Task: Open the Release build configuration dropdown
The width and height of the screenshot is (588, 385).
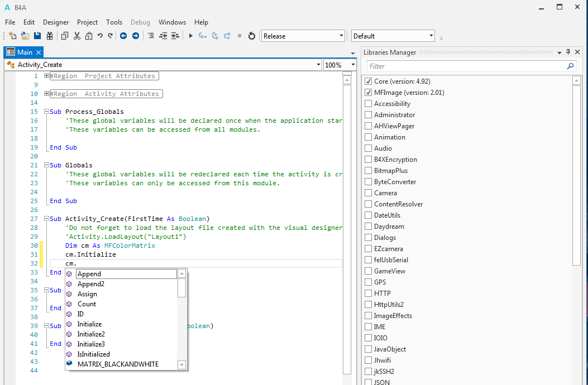Action: coord(303,36)
